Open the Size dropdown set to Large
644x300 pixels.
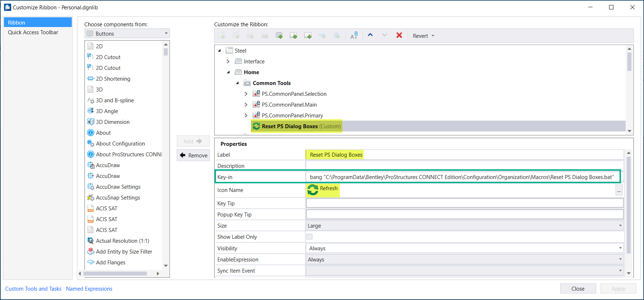465,225
